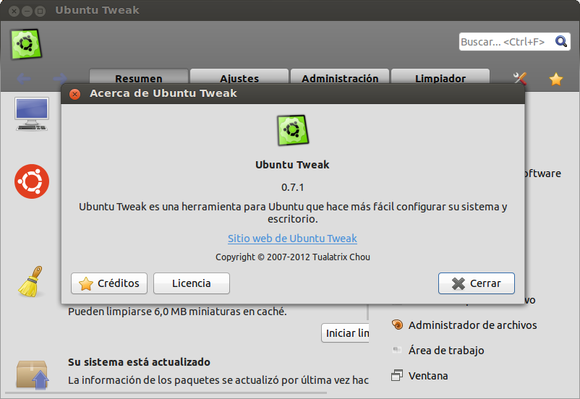Go forward with the right arrow icon
This screenshot has height=399, width=580.
[x=60, y=78]
